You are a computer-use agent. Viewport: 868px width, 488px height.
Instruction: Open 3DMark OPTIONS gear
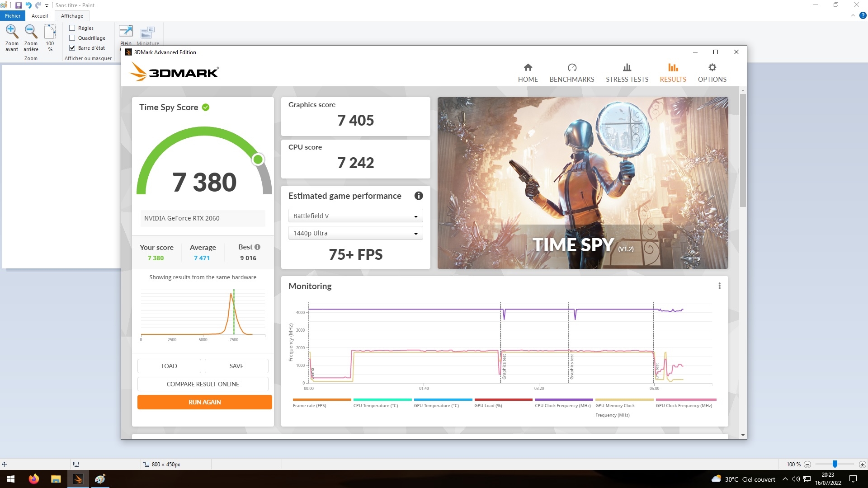tap(712, 73)
